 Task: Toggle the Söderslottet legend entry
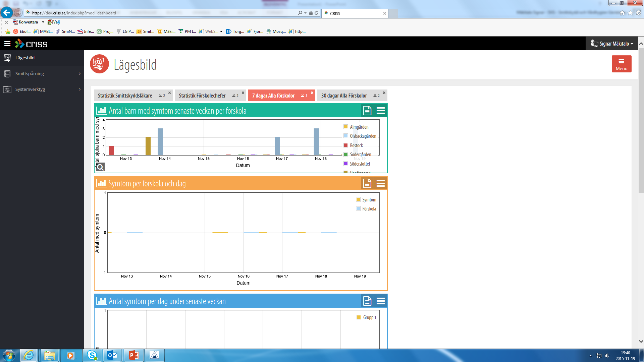(357, 164)
